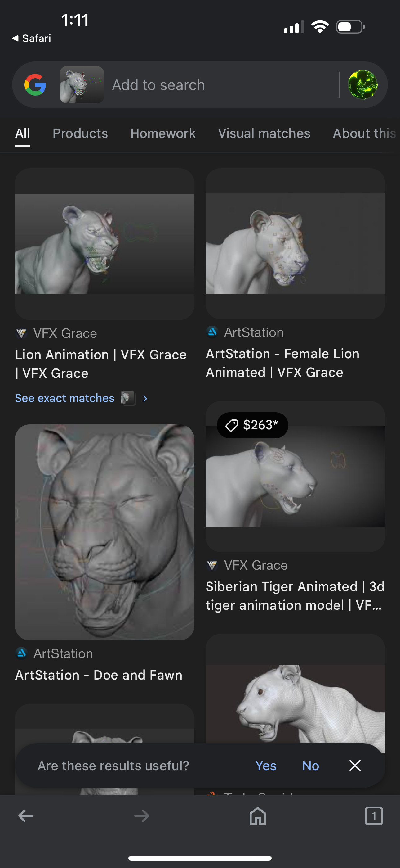
Task: Open the home icon in bottom bar
Action: (x=258, y=816)
